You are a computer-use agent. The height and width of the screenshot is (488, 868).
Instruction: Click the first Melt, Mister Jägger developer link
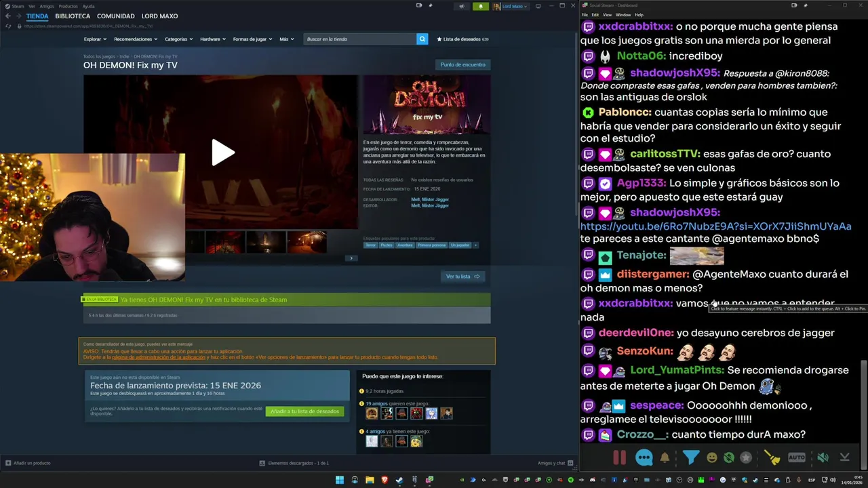[430, 199]
